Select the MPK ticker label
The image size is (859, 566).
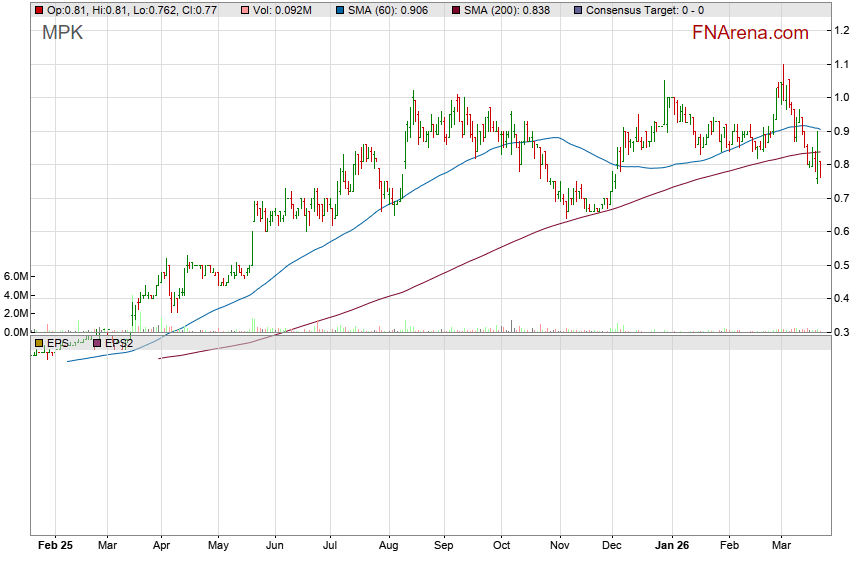pyautogui.click(x=60, y=32)
